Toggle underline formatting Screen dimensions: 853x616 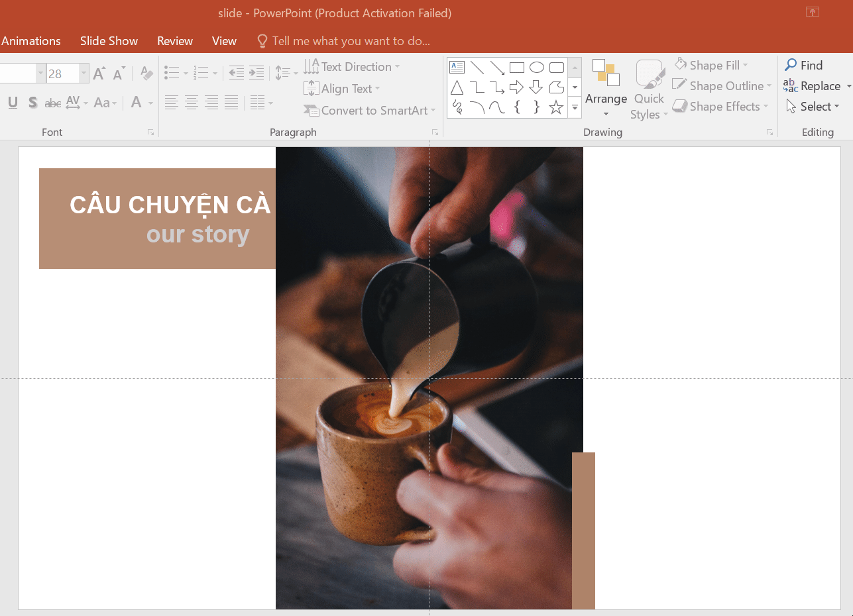coord(12,103)
